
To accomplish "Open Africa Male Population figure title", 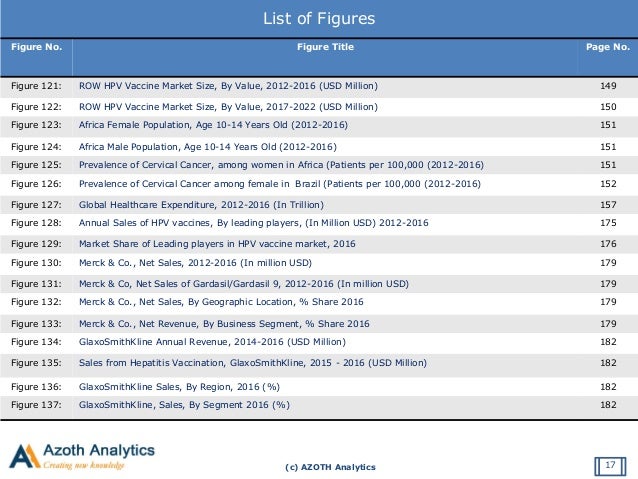I will pos(208,147).
